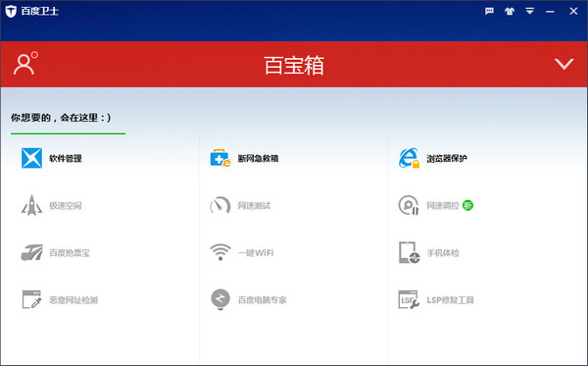Click the 百度电脑专家 lightbulb icon
This screenshot has height=366, width=588.
coord(220,299)
